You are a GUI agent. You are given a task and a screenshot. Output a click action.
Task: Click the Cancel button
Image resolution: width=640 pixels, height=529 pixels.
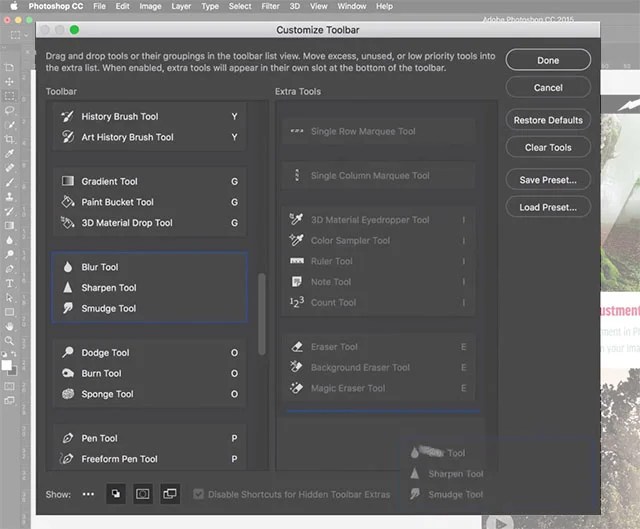(x=548, y=87)
